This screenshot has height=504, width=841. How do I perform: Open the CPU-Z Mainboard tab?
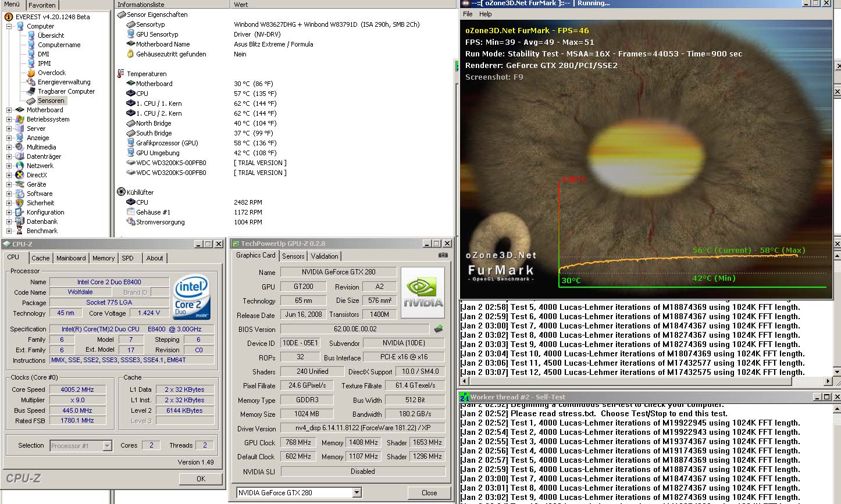click(71, 258)
